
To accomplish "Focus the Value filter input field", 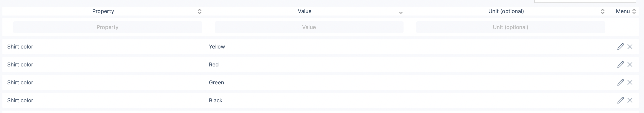I will 309,27.
